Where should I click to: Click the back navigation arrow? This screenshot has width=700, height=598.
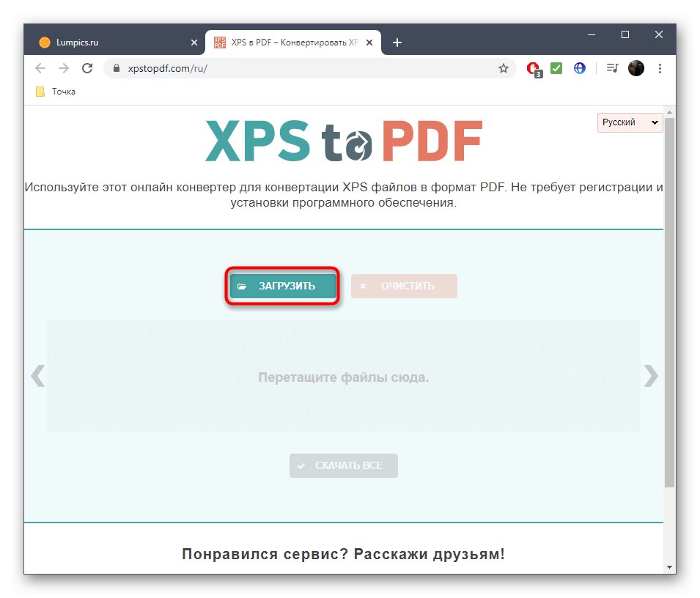click(40, 67)
